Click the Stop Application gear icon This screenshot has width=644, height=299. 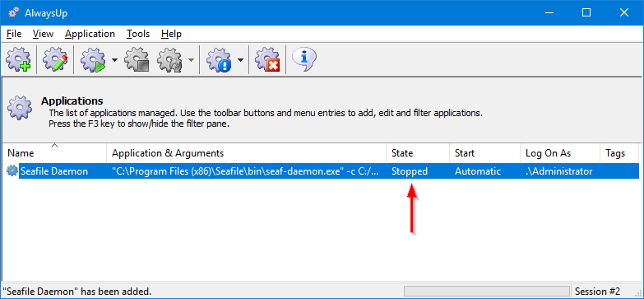pos(137,60)
